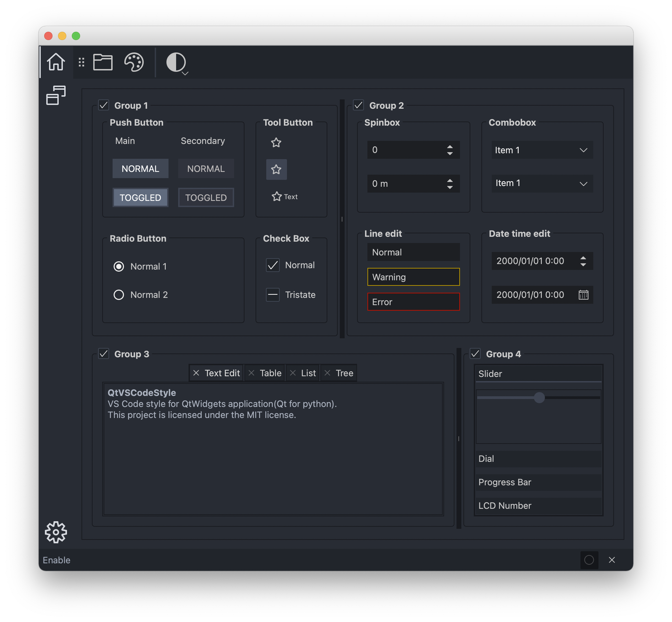This screenshot has width=672, height=622.
Task: Switch to the Table tab
Action: point(270,373)
